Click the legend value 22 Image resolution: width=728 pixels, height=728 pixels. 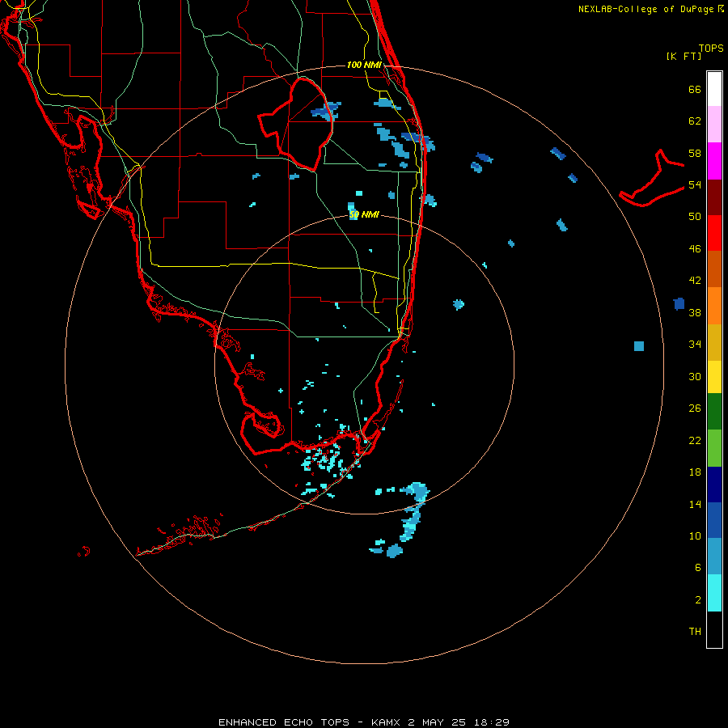695,440
